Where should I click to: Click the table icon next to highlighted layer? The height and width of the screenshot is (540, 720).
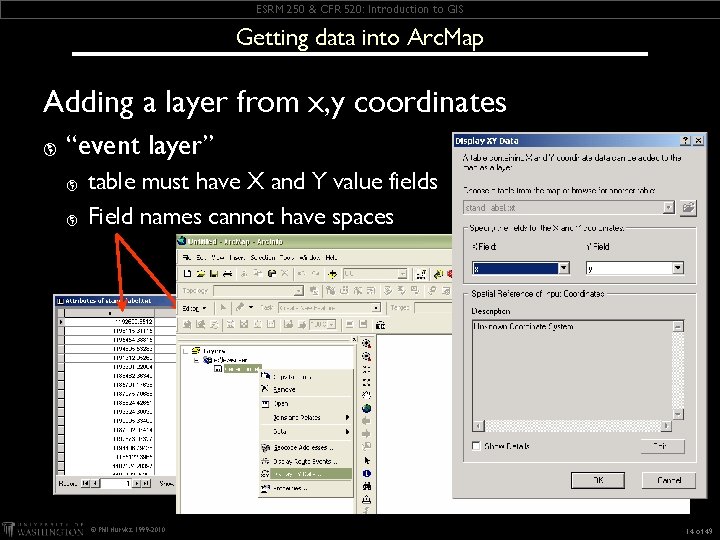coord(218,369)
